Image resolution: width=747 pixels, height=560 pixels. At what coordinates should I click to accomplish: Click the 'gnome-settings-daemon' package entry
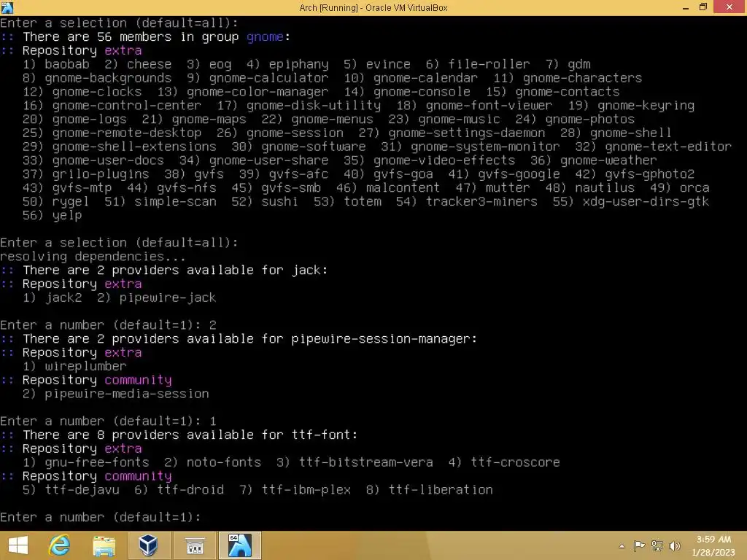click(x=466, y=133)
